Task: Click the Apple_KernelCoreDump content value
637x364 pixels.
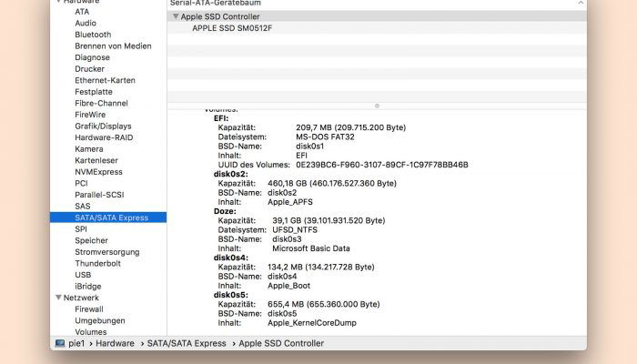Action: point(312,323)
